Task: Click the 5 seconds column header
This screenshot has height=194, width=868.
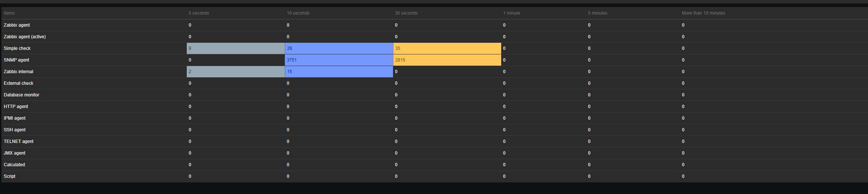Action: [199, 13]
